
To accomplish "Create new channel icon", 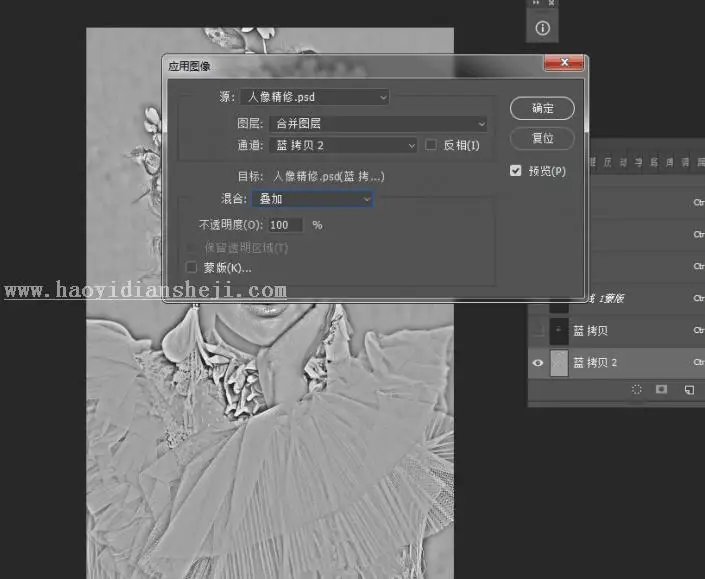I will 689,390.
